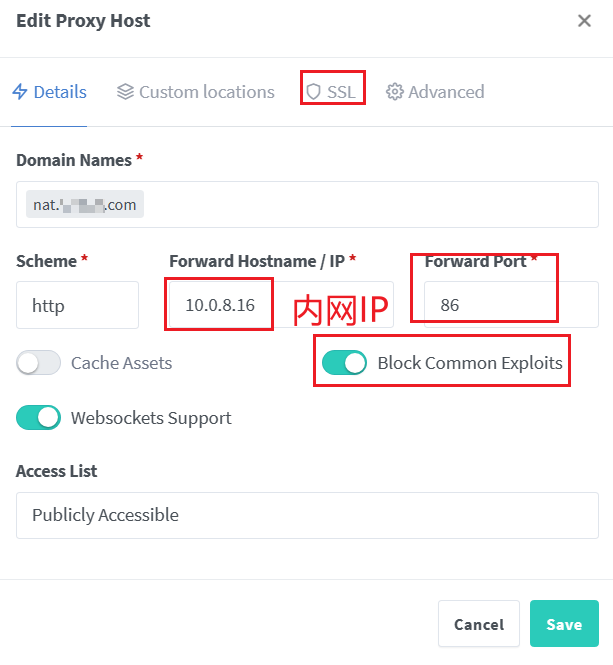
Task: Disable the Block Common Exploits toggle
Action: (x=345, y=363)
